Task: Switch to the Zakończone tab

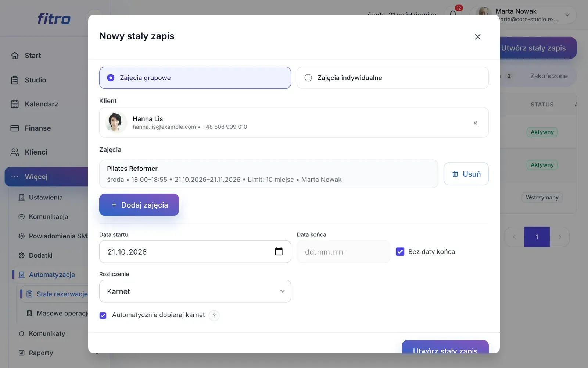Action: (x=549, y=76)
